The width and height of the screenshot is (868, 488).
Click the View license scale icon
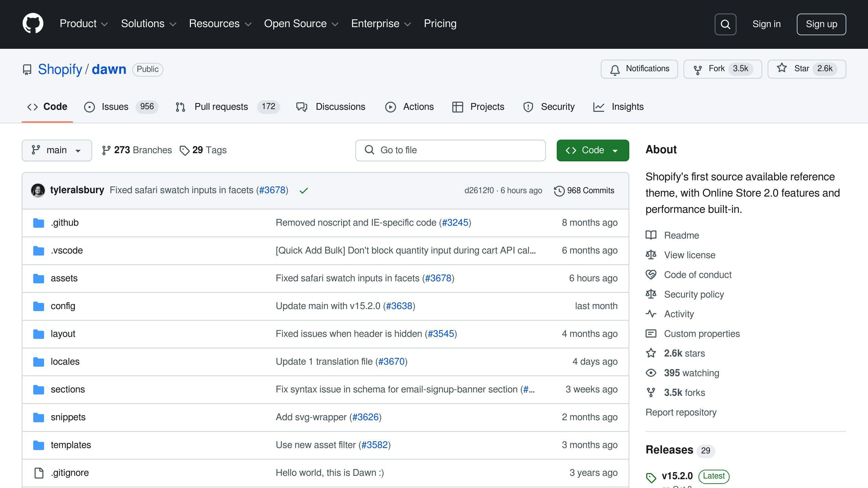tap(651, 255)
